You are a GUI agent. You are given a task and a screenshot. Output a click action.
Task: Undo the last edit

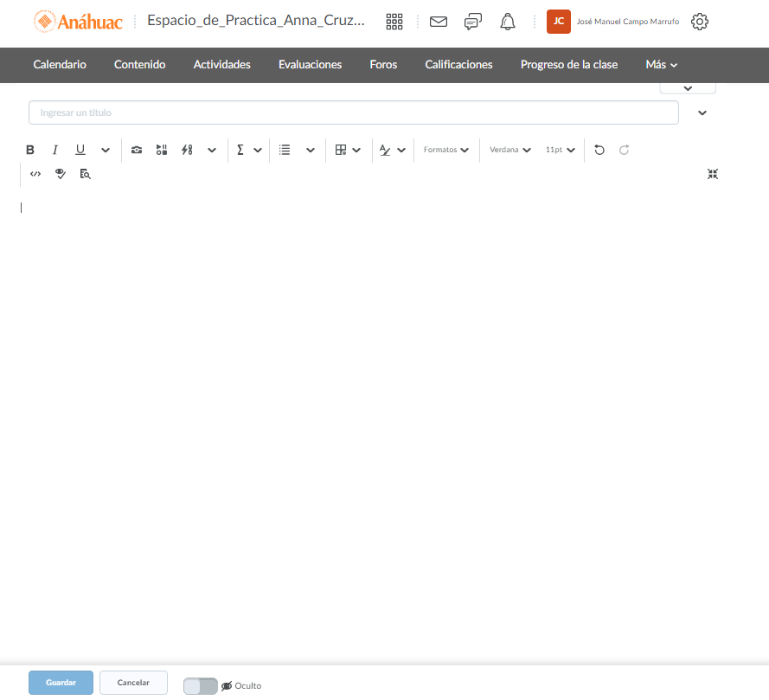tap(599, 150)
